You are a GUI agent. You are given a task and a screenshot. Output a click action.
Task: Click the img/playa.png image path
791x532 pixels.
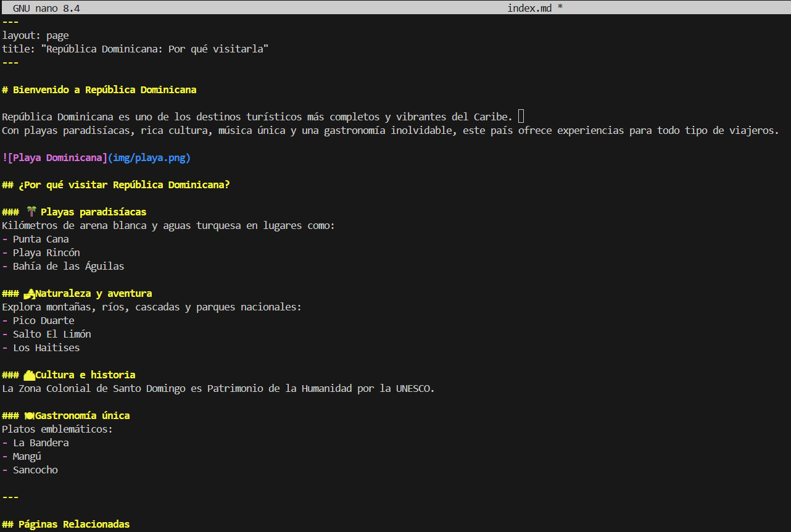(x=149, y=158)
